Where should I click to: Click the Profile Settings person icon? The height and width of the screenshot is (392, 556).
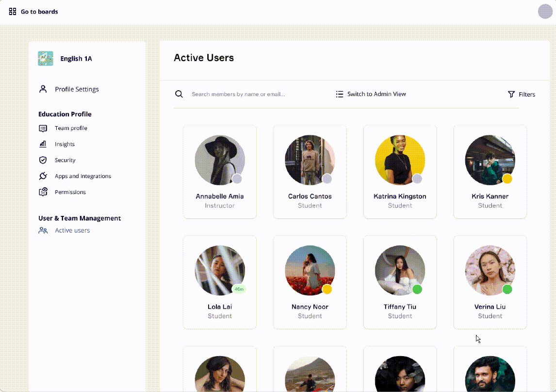click(x=43, y=89)
